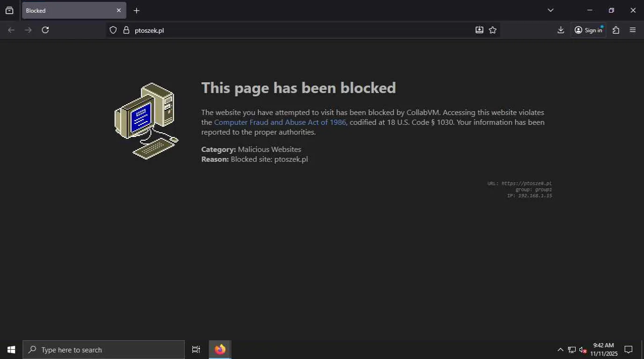The width and height of the screenshot is (644, 359).
Task: Go forward one page
Action: click(28, 30)
